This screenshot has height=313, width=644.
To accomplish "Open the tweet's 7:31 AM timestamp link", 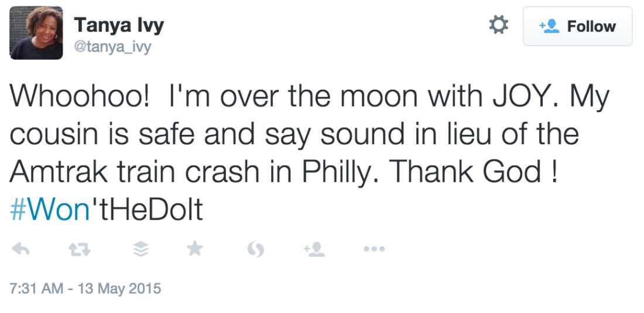I will tap(85, 289).
